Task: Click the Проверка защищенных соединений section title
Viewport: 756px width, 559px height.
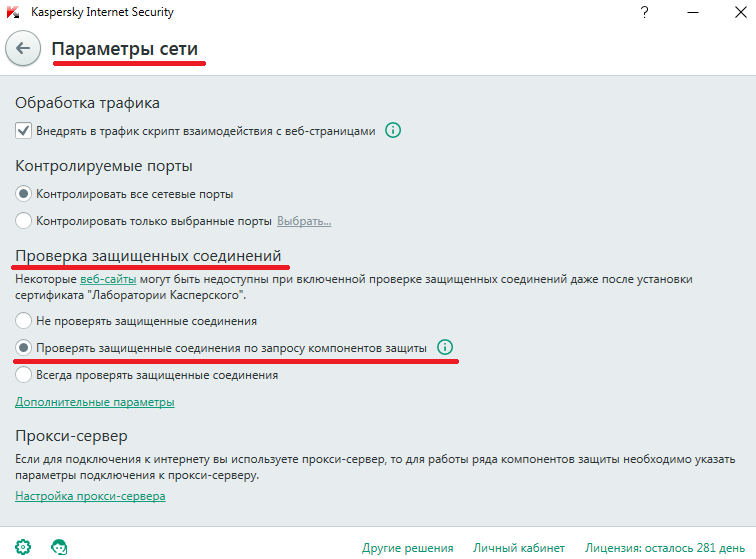Action: pyautogui.click(x=148, y=256)
